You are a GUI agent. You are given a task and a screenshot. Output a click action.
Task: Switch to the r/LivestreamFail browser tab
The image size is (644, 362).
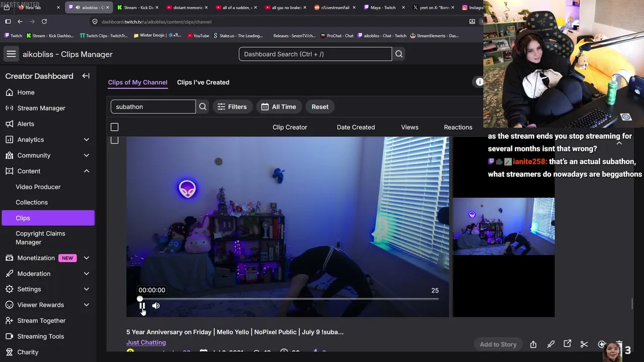pos(335,8)
